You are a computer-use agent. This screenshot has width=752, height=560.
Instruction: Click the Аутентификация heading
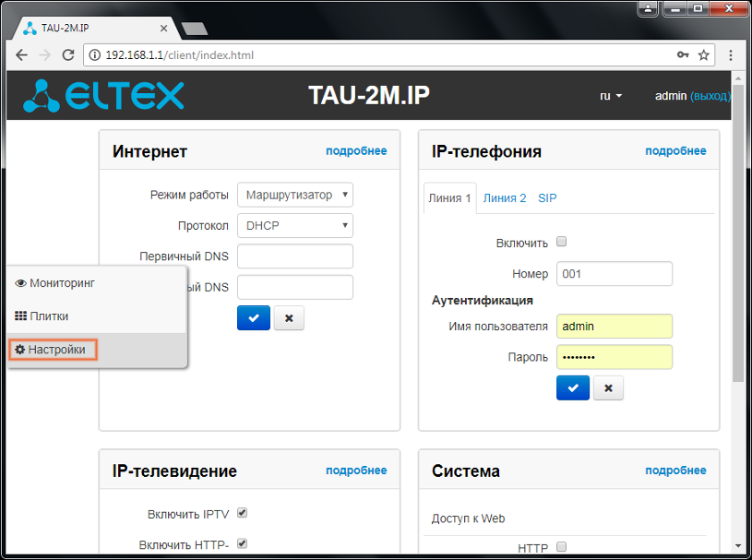pos(483,301)
